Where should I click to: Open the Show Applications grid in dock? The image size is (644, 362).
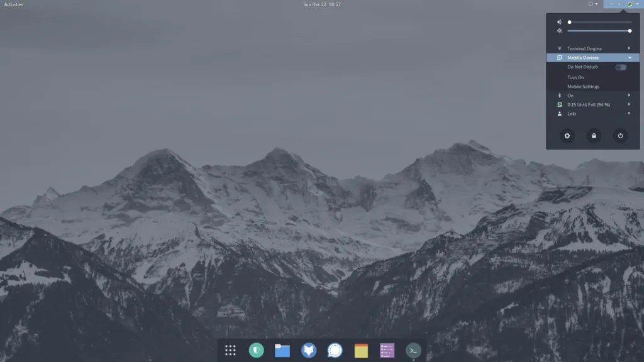(230, 350)
